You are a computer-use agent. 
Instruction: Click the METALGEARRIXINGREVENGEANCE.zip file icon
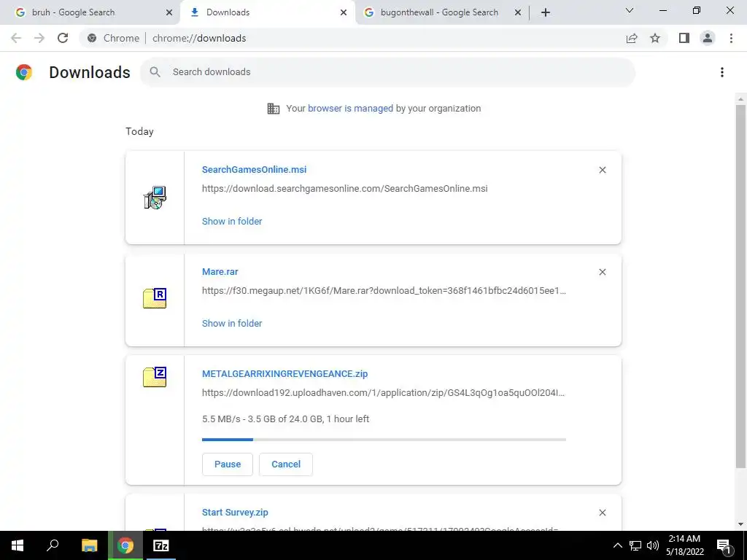[x=155, y=377]
